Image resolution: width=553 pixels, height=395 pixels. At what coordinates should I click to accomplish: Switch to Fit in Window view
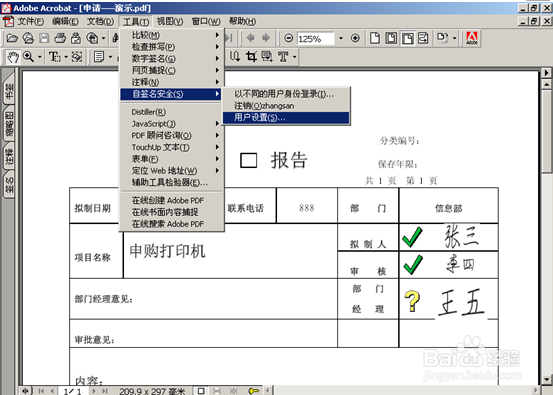391,38
